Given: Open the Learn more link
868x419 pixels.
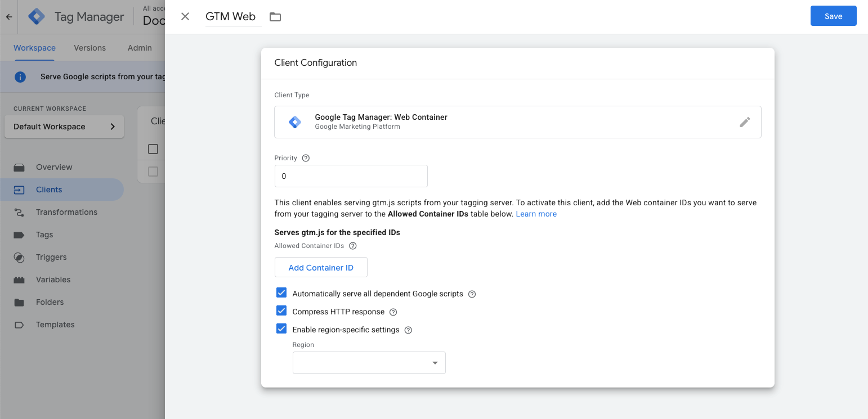Looking at the screenshot, I should click(536, 214).
